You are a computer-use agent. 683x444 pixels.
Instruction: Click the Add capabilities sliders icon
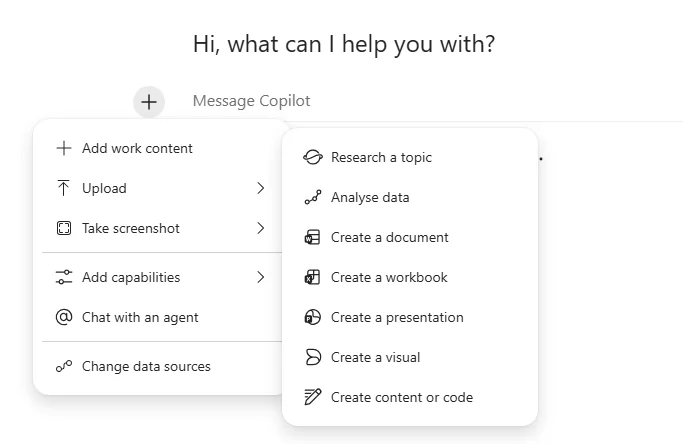click(x=64, y=277)
